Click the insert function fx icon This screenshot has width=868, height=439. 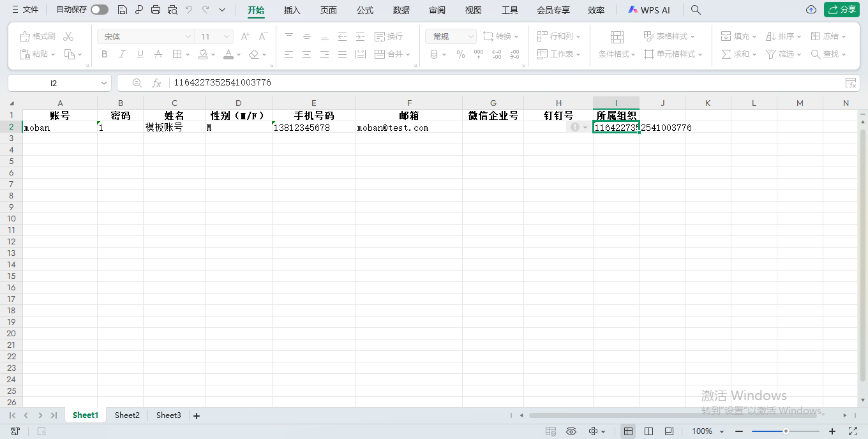click(x=156, y=83)
